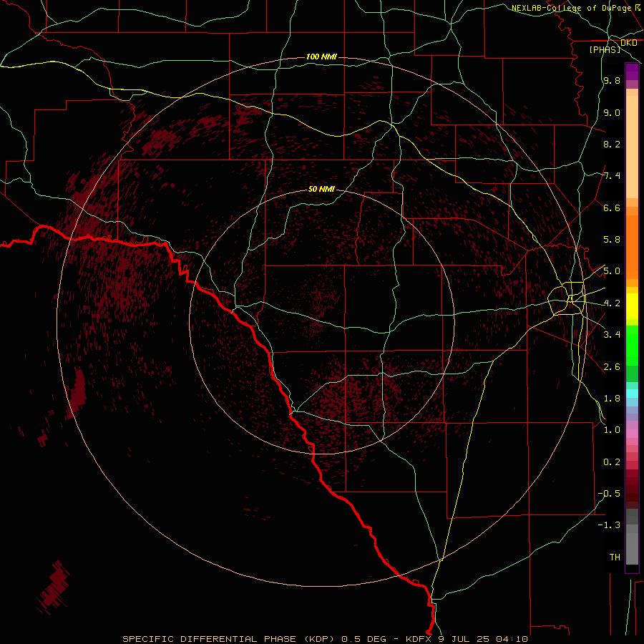The height and width of the screenshot is (644, 644).
Task: Click the 3.4 value on the color scale
Action: [612, 335]
